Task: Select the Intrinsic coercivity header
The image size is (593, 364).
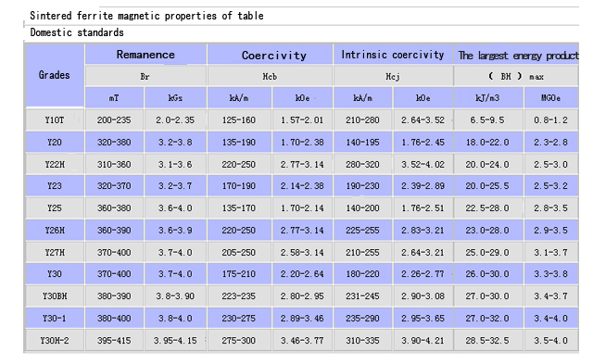Action: tap(393, 55)
